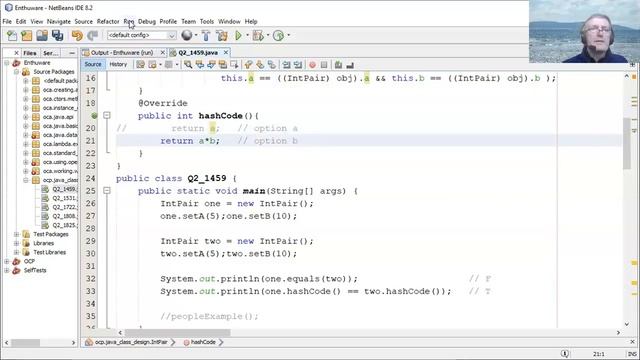Expand the oca.java.api package
The width and height of the screenshot is (640, 360).
[x=26, y=117]
